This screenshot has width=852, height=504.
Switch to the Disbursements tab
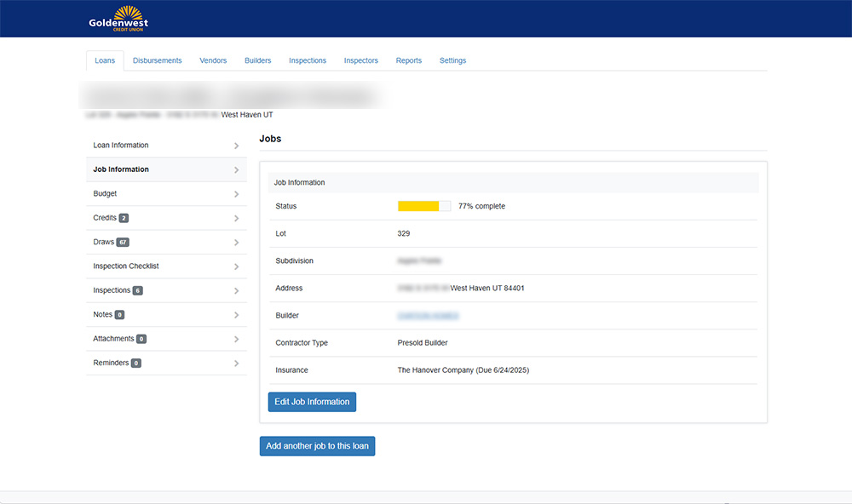coord(157,60)
